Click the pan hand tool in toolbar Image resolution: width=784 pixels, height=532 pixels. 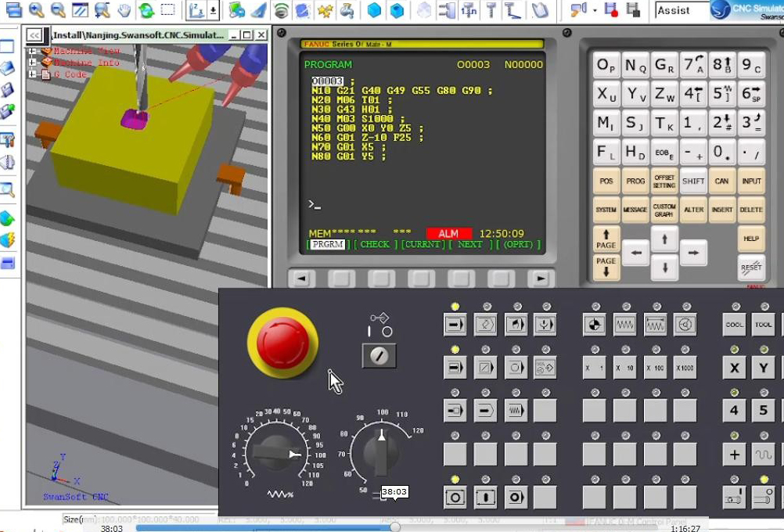(x=124, y=10)
